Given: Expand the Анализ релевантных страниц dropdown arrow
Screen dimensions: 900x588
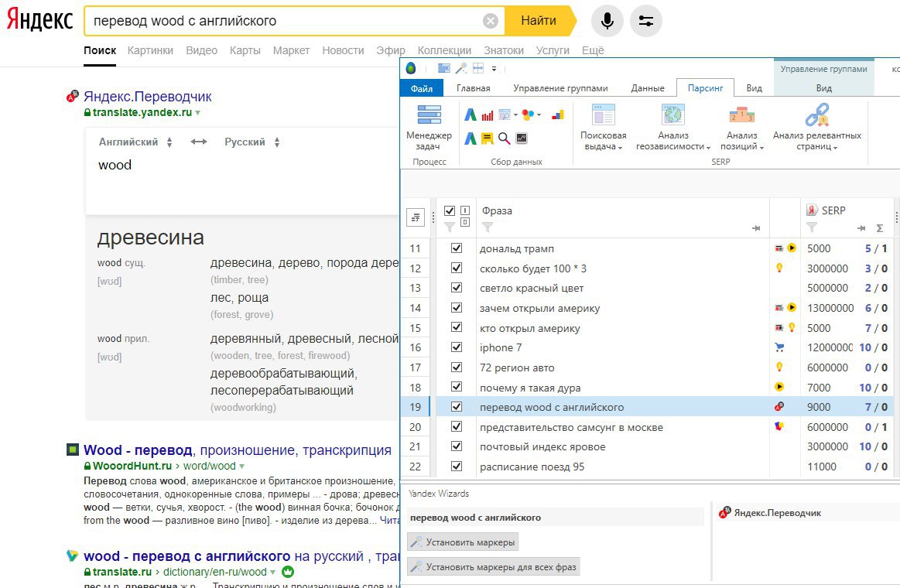Looking at the screenshot, I should pyautogui.click(x=835, y=148).
